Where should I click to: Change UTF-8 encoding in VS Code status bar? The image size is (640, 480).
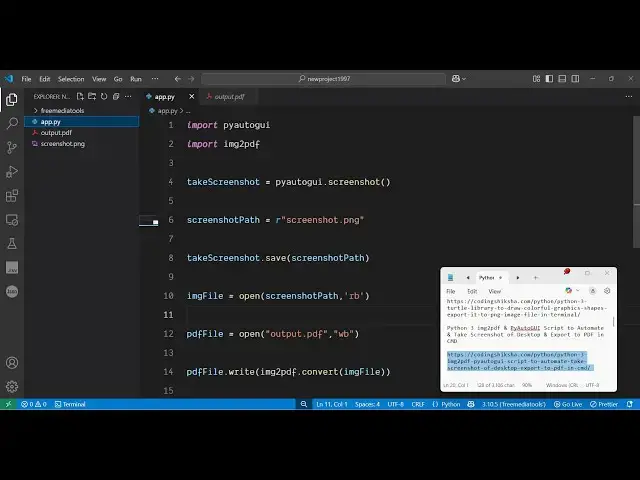pos(396,404)
